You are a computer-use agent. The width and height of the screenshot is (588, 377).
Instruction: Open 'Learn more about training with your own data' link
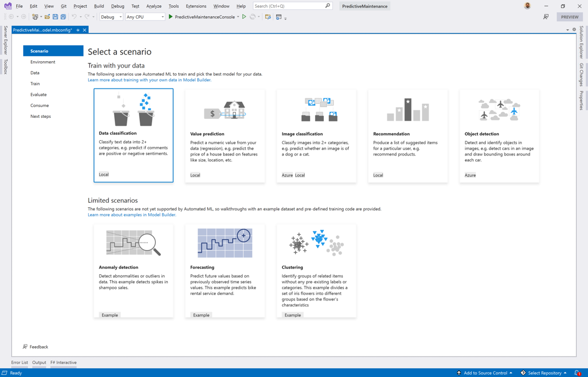click(150, 80)
